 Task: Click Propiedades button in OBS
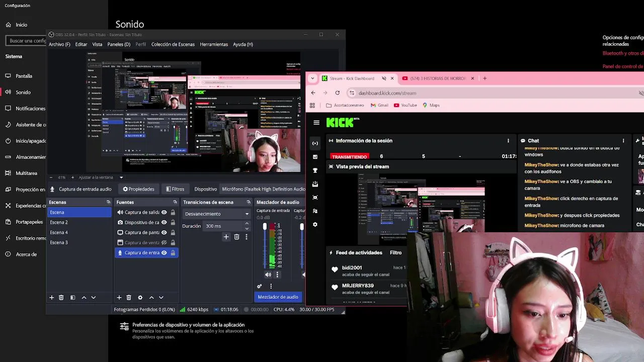[138, 189]
